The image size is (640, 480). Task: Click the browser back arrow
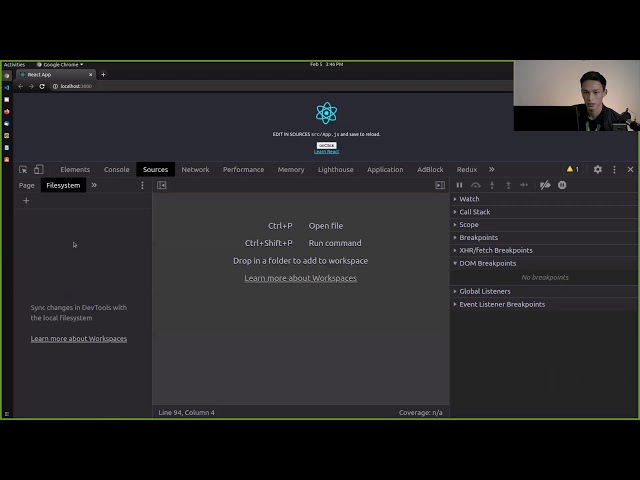20,87
